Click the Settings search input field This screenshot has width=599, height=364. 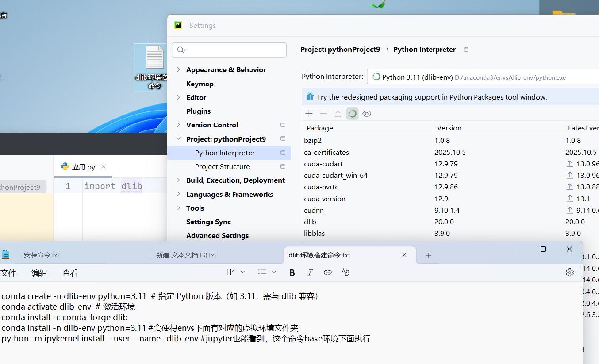click(229, 50)
